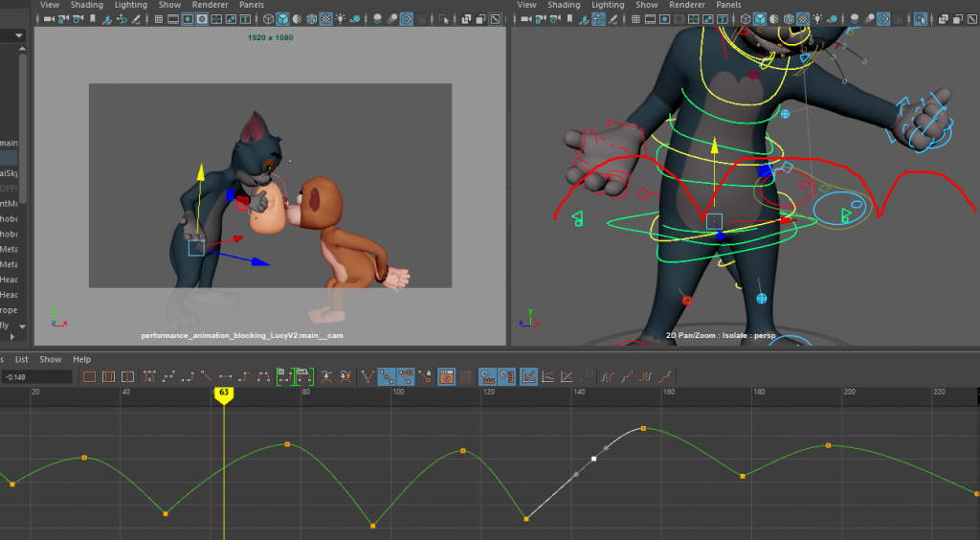Set Plateau tangents in Graph Editor
Image resolution: width=980 pixels, height=540 pixels.
pos(263,377)
